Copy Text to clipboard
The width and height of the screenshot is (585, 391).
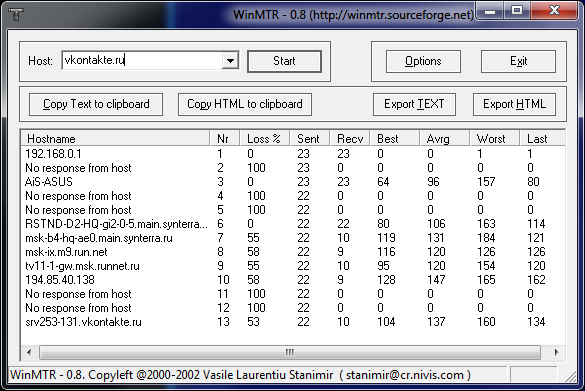(x=96, y=104)
